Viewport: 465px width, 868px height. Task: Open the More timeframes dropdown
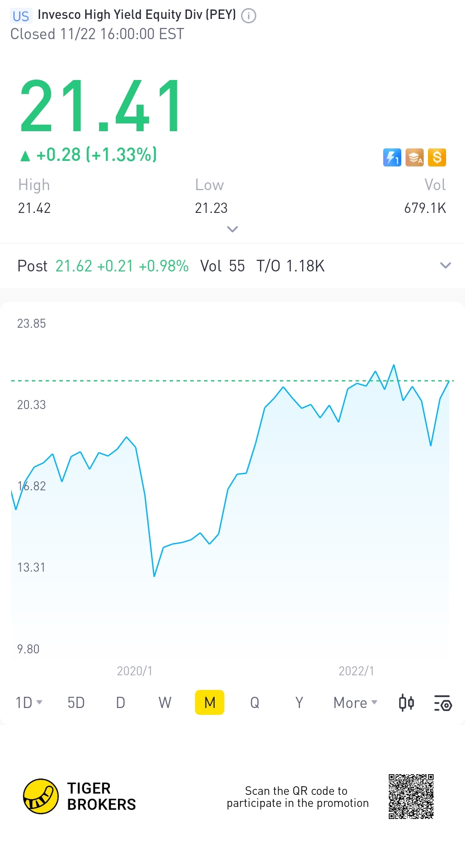tap(355, 703)
